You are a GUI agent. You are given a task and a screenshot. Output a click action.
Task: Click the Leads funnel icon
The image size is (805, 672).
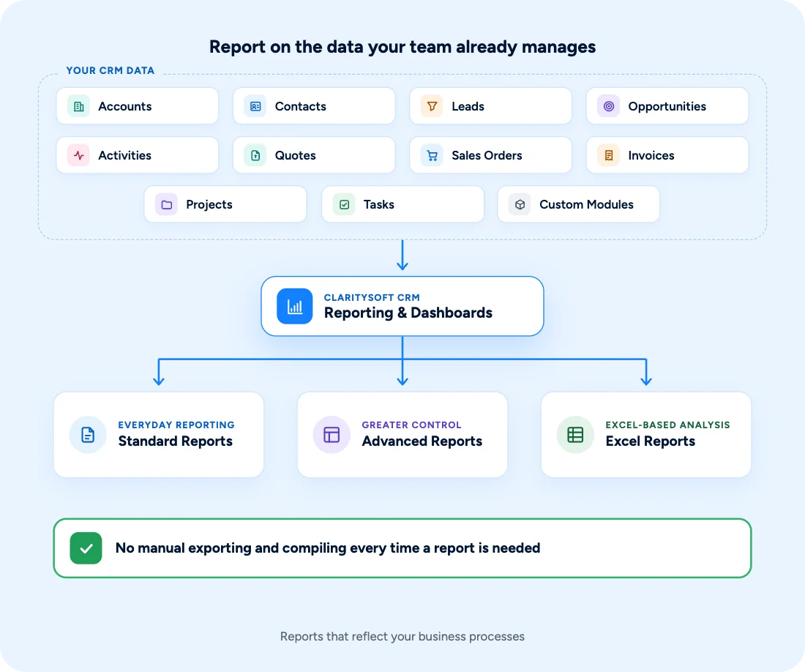[432, 106]
